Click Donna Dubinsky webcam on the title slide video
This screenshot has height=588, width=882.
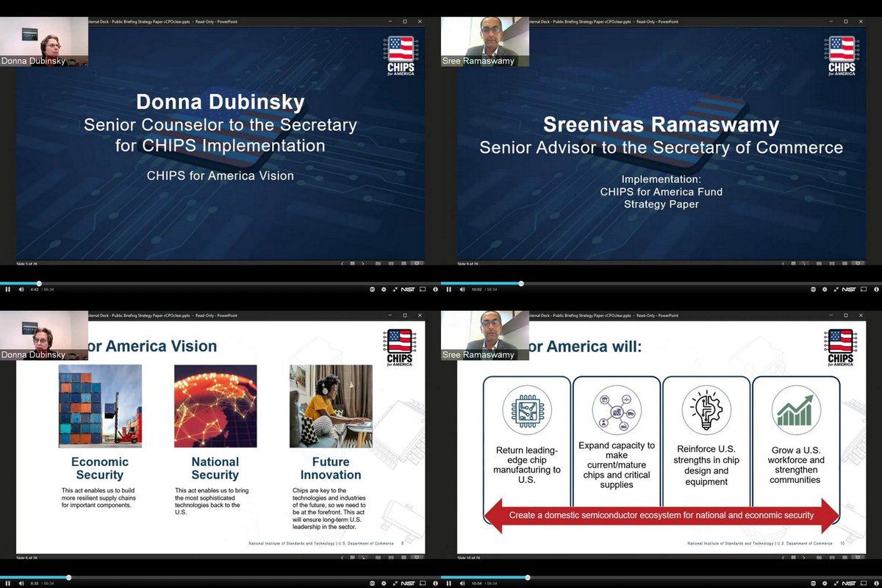click(x=44, y=40)
